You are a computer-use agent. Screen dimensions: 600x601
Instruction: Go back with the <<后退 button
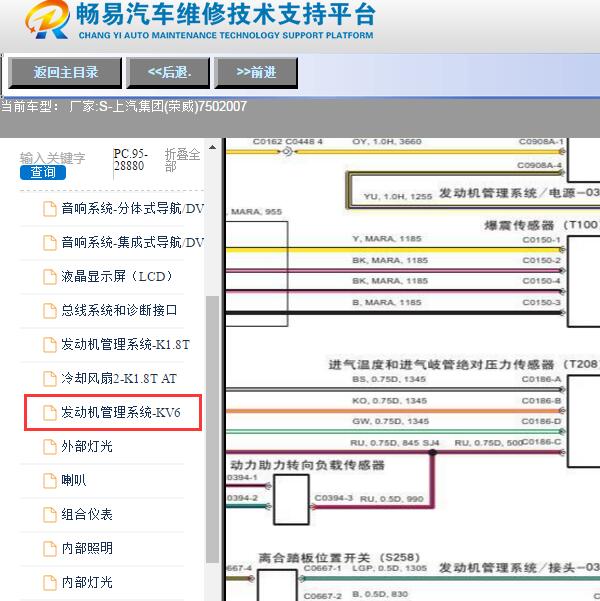tap(168, 73)
